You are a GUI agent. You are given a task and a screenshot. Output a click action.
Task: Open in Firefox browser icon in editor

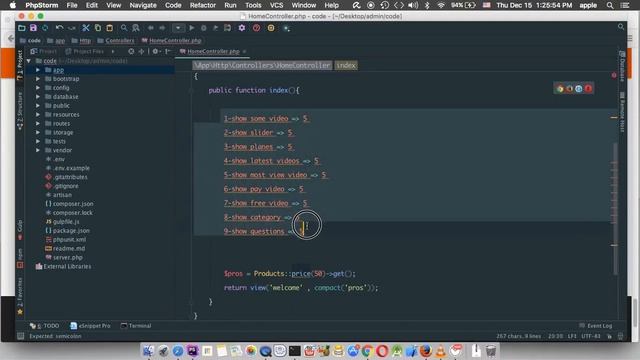coord(569,89)
